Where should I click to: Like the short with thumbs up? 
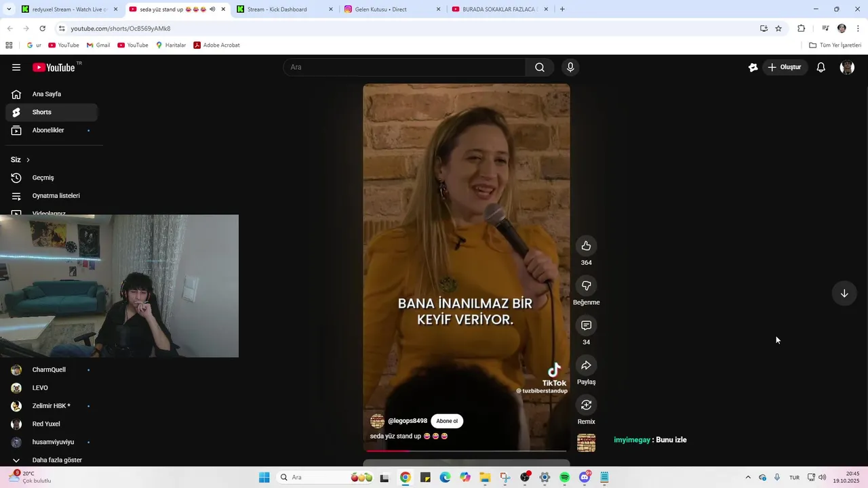[x=587, y=246]
